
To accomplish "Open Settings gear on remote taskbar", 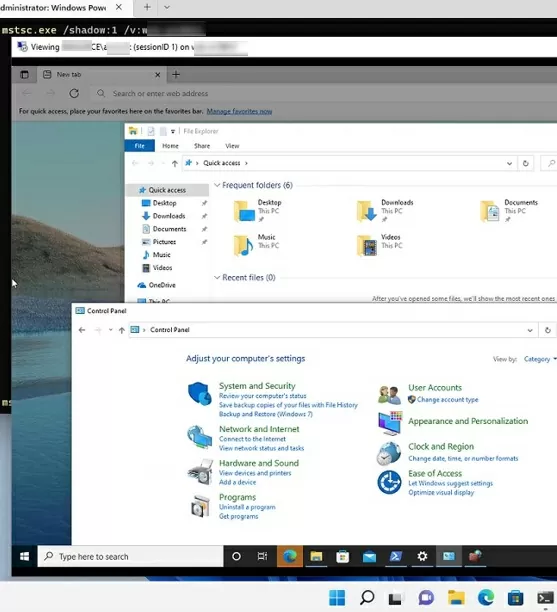I will point(422,556).
